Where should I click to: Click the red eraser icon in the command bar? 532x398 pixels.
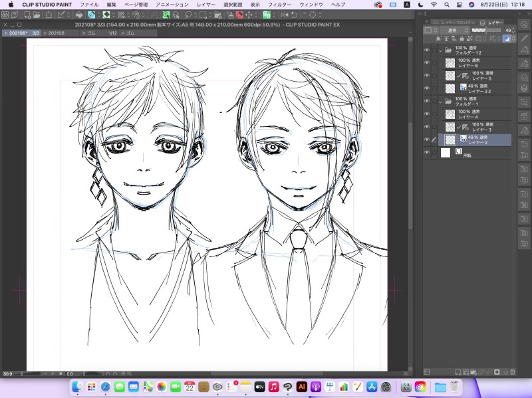click(x=239, y=15)
